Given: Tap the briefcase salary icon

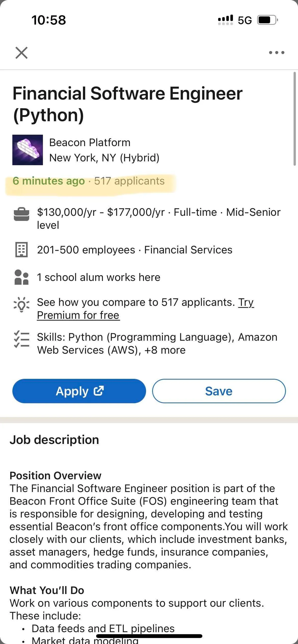Looking at the screenshot, I should pos(22,214).
